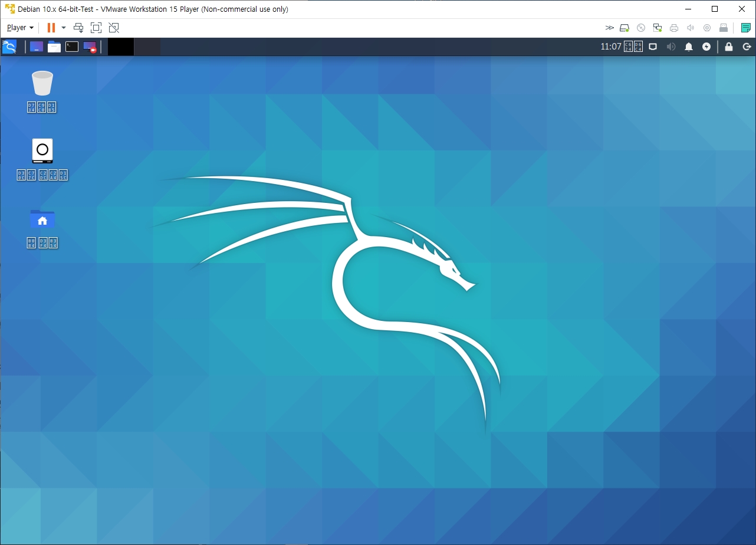
Task: Open the power manager lightning icon
Action: point(706,47)
